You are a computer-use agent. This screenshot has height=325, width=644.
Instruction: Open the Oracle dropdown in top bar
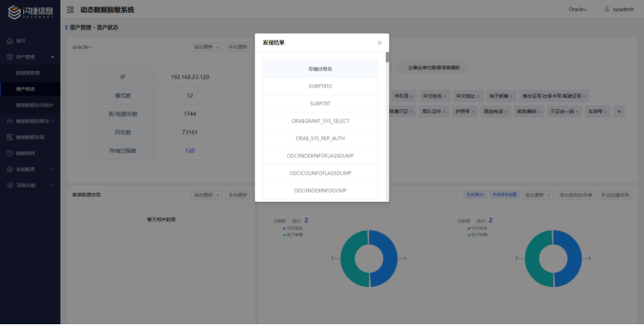tap(578, 9)
